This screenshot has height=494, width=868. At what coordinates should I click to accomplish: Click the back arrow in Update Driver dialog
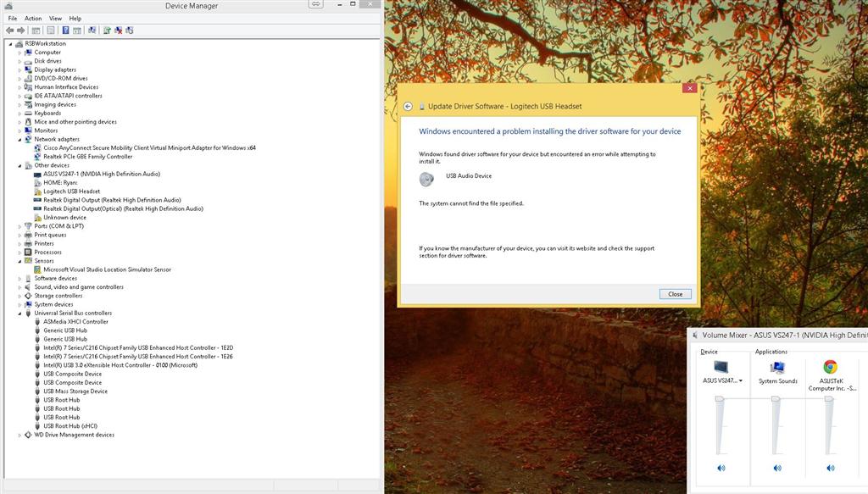tap(408, 106)
